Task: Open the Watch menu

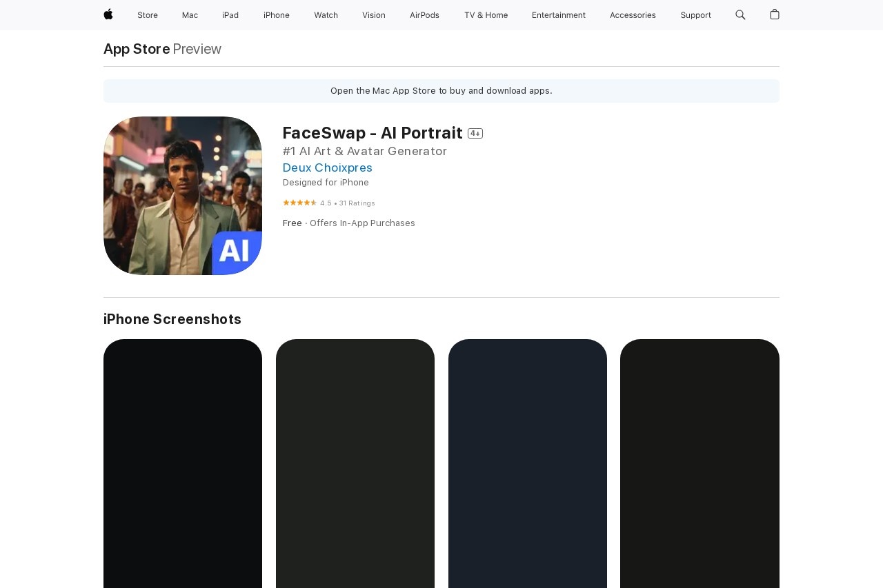Action: coord(326,15)
